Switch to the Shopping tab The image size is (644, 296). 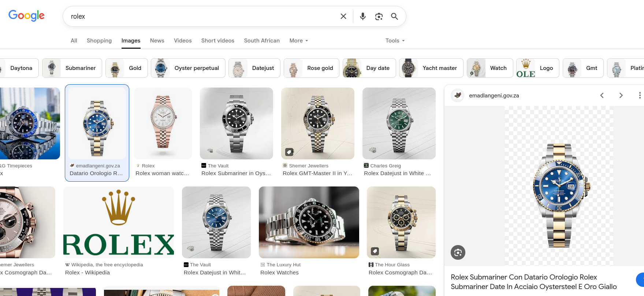click(99, 41)
